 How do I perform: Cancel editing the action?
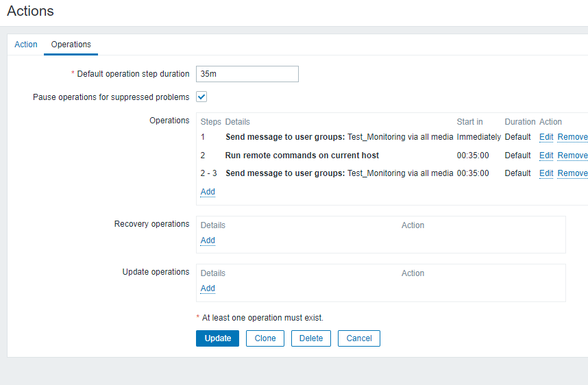[x=359, y=338]
